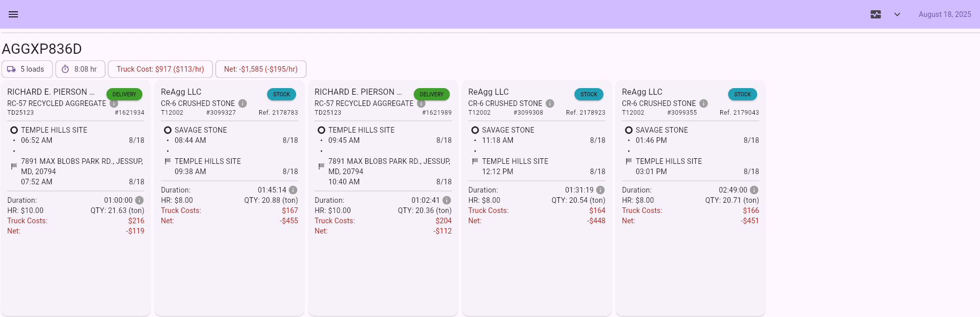980x317 pixels.
Task: Open the hamburger navigation menu
Action: (13, 14)
